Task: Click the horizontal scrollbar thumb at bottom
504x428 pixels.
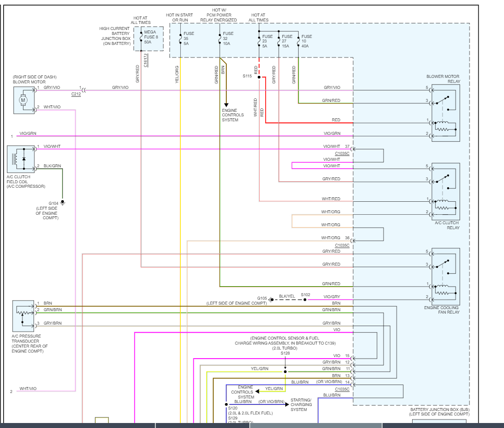Action: coord(316,426)
